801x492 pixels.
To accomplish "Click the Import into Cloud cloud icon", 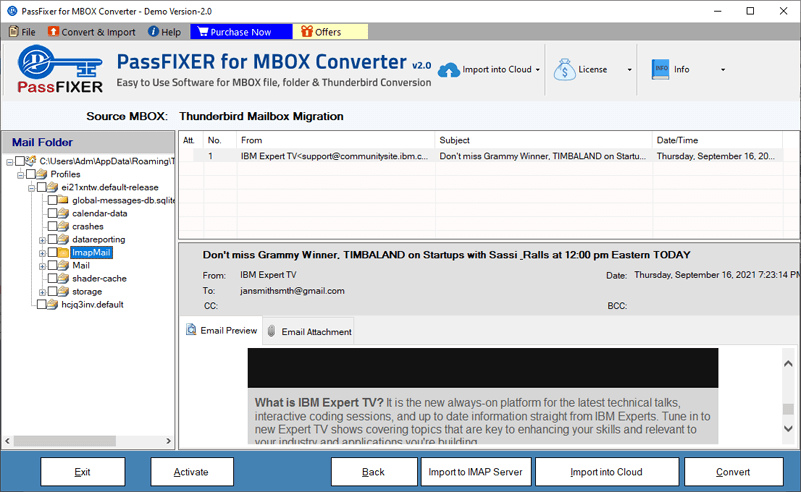I will 449,69.
